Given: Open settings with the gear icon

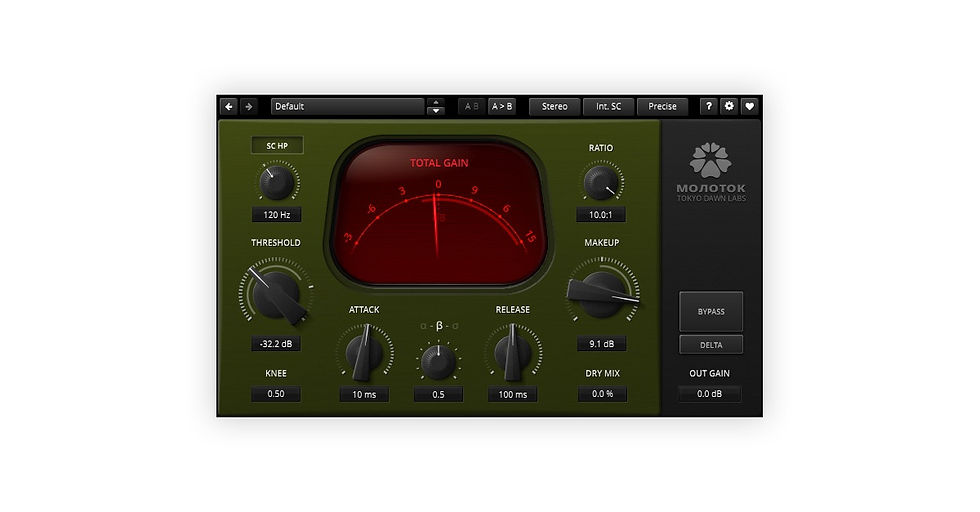Looking at the screenshot, I should coord(729,106).
